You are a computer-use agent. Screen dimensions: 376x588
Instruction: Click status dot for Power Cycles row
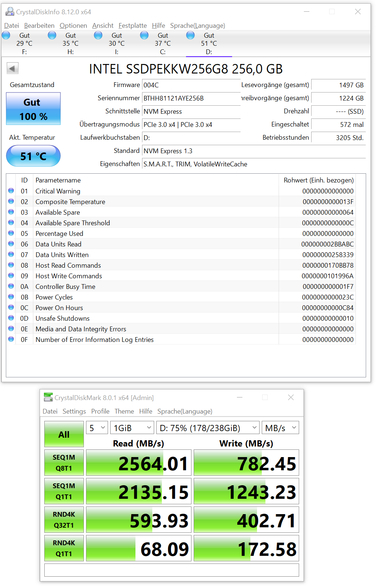tap(11, 297)
